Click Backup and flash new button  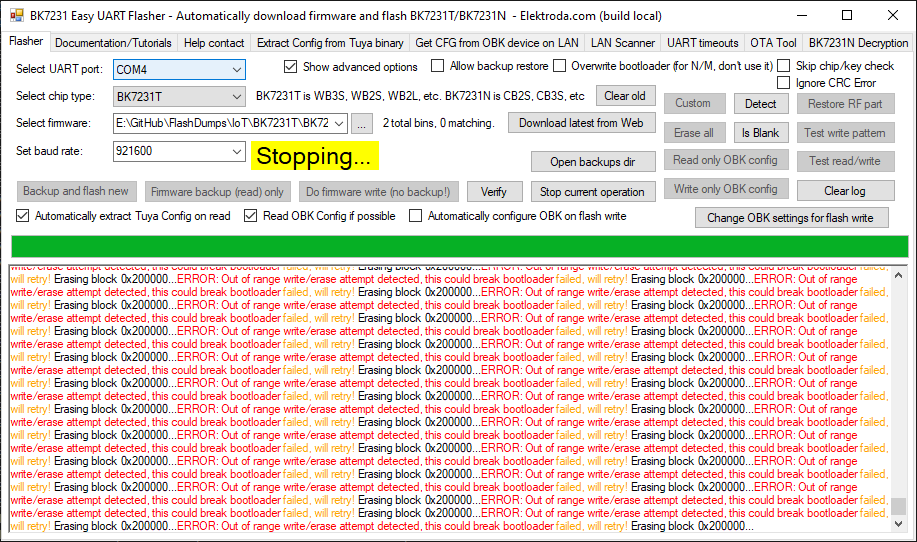[76, 191]
